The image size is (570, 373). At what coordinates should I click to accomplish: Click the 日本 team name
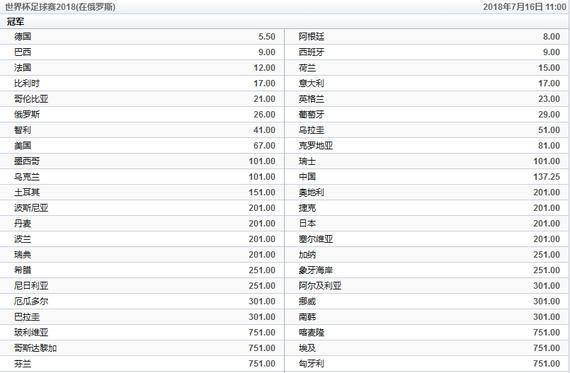click(x=307, y=223)
